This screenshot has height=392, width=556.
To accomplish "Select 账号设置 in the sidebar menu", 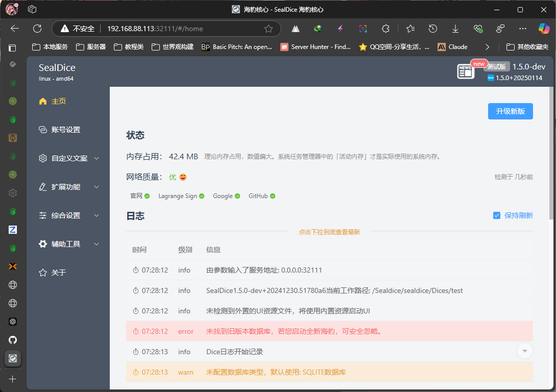I will pyautogui.click(x=66, y=130).
